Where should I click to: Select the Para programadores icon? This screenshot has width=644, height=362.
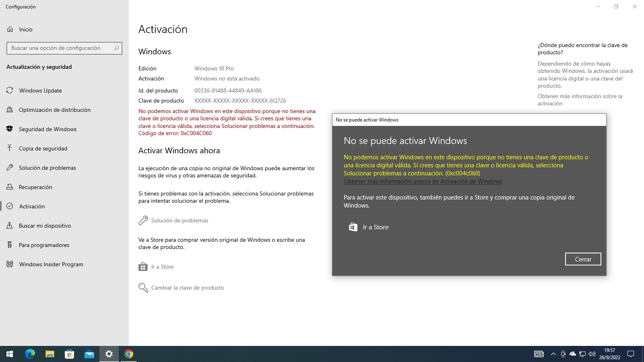coord(10,245)
